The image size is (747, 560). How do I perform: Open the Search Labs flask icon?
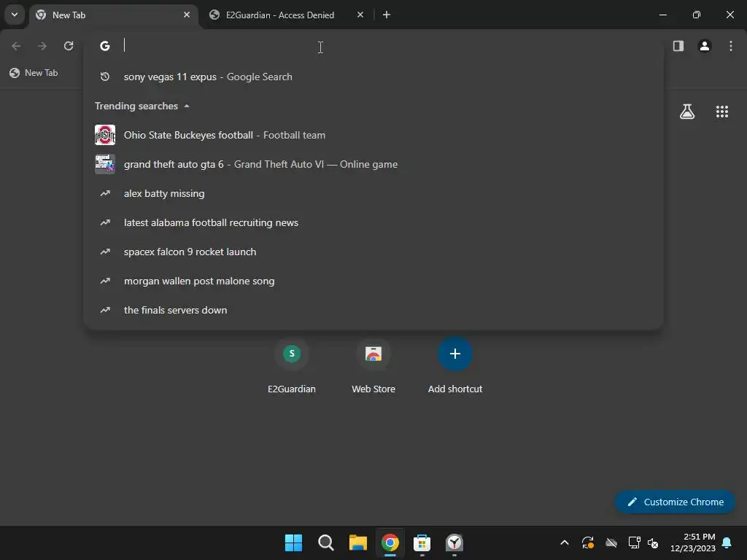687,112
